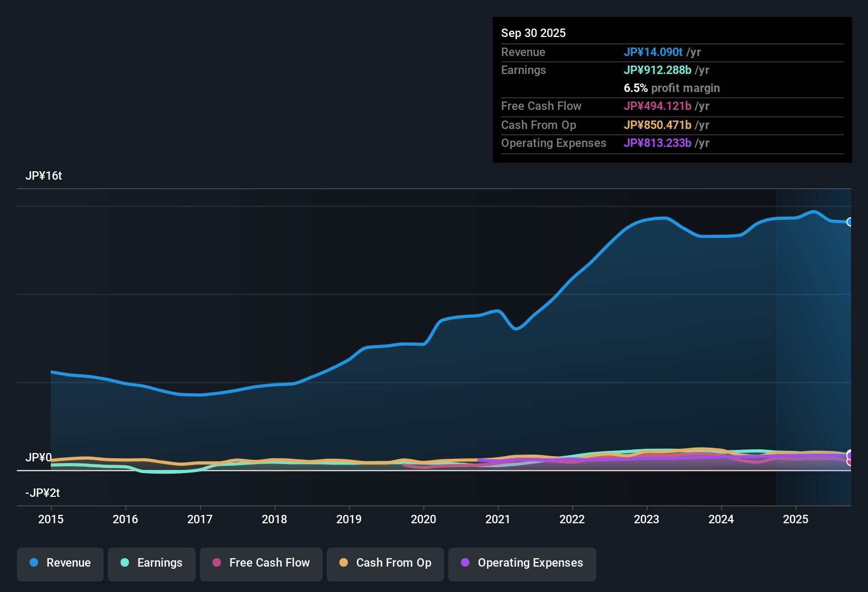Toggle the Revenue series visibility
Screen dimensions: 868x592
60,563
